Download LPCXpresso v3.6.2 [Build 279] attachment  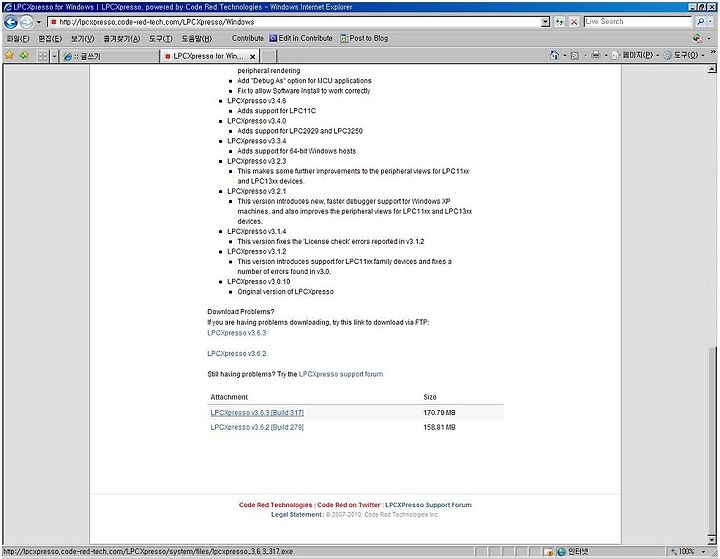[257, 428]
